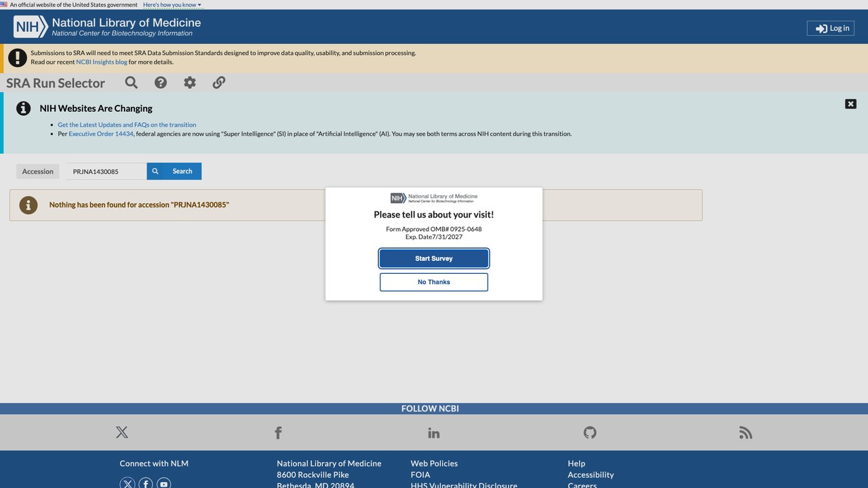Open circled YouTube icon under Connect with NLM

click(x=164, y=484)
